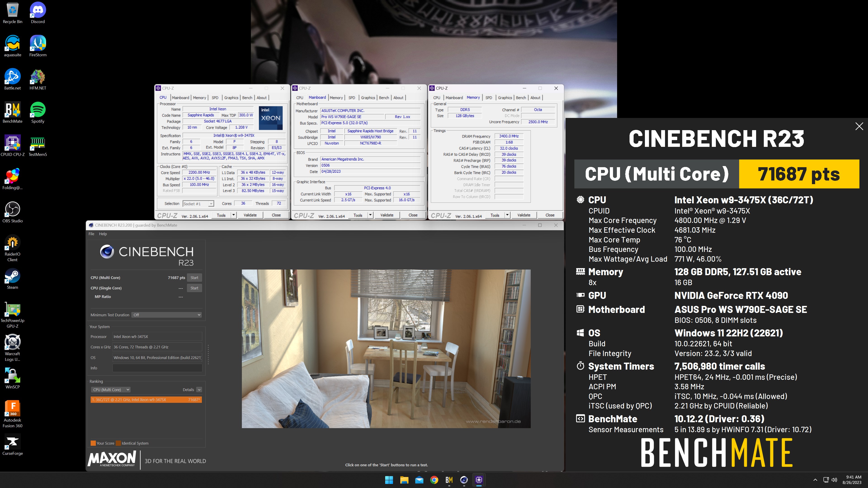Expand the ranking Details dropdown arrow

(x=199, y=390)
